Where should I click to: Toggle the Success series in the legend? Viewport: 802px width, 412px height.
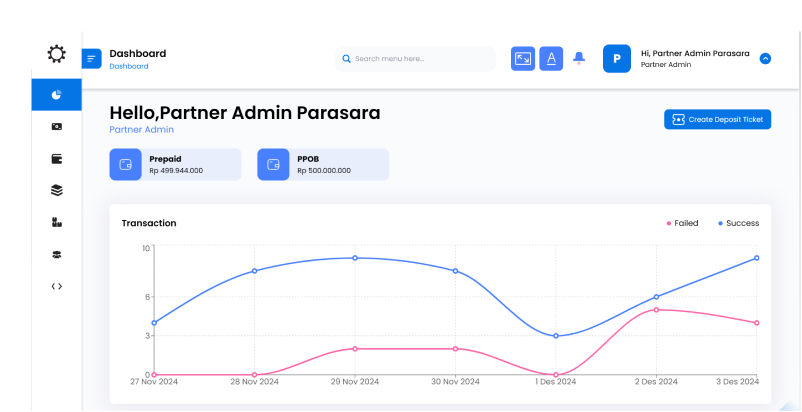click(x=738, y=223)
